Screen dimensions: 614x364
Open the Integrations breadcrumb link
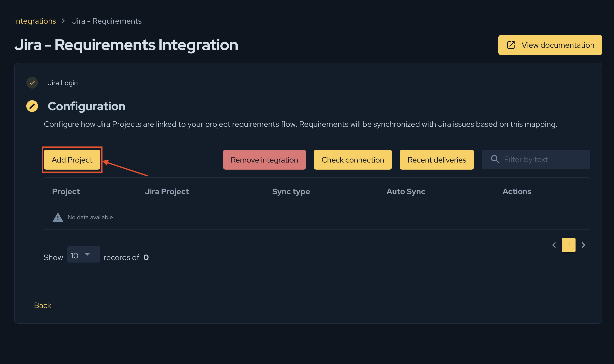pos(35,21)
